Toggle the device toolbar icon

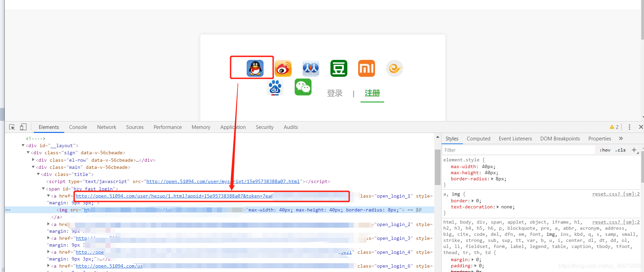coord(23,127)
